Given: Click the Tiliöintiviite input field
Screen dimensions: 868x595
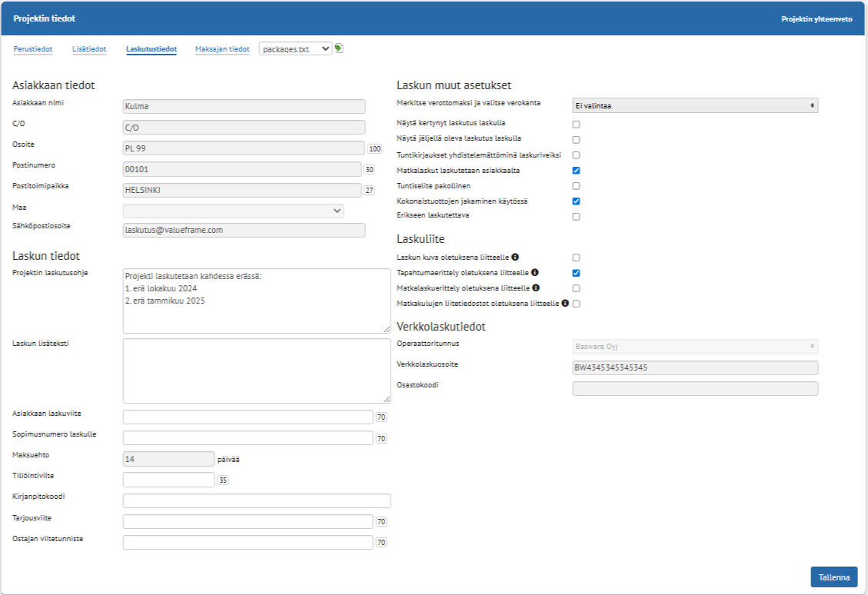Looking at the screenshot, I should tap(169, 480).
